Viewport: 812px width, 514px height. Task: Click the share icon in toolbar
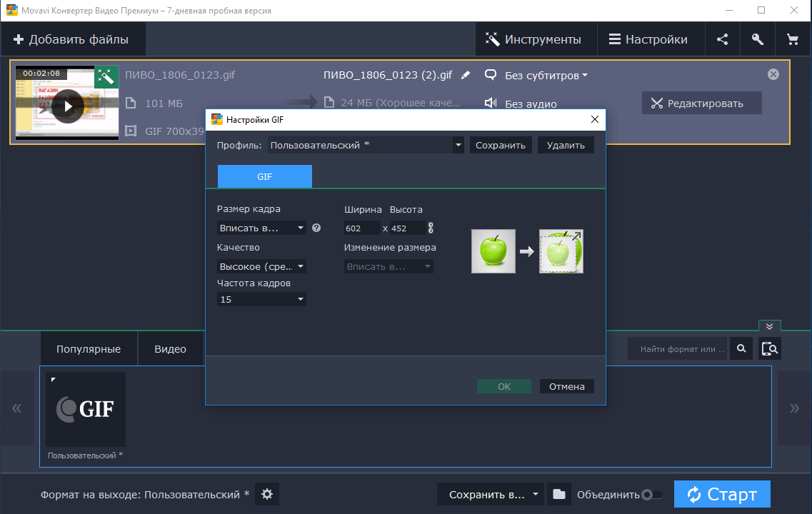pyautogui.click(x=723, y=39)
